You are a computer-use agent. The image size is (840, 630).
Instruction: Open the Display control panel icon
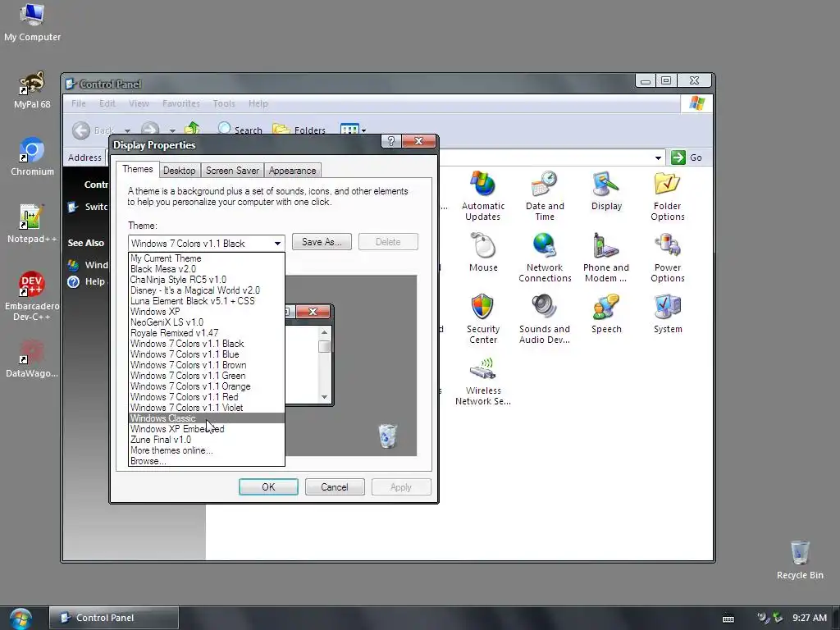[x=606, y=191]
